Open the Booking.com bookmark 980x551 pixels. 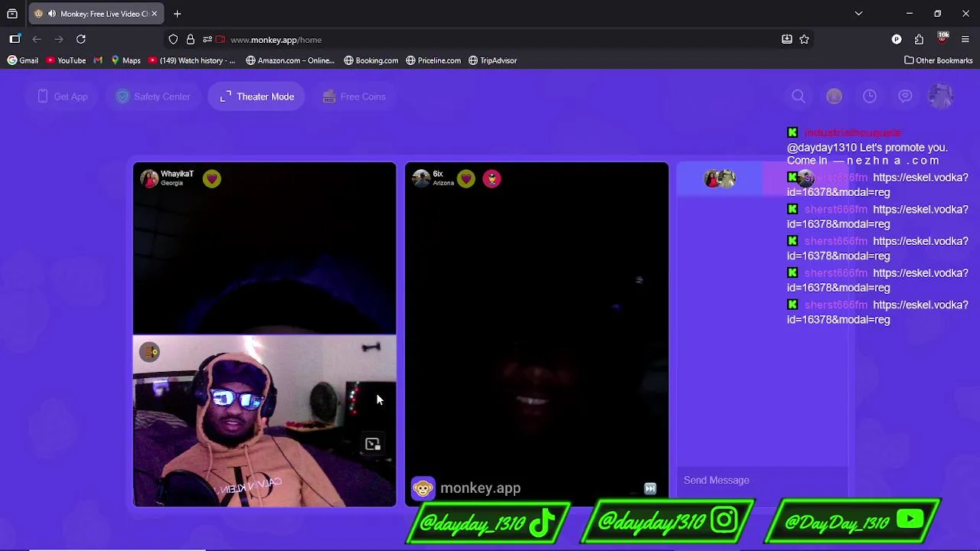pyautogui.click(x=371, y=60)
